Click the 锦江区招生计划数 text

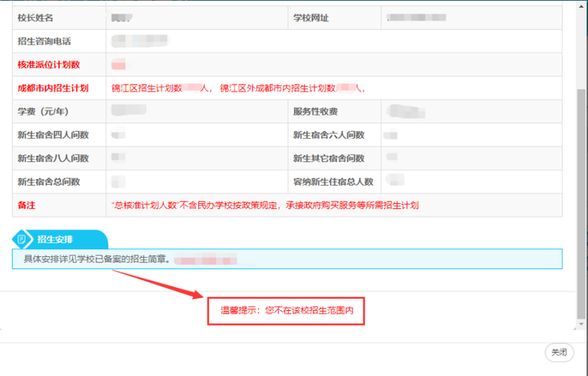tap(147, 88)
